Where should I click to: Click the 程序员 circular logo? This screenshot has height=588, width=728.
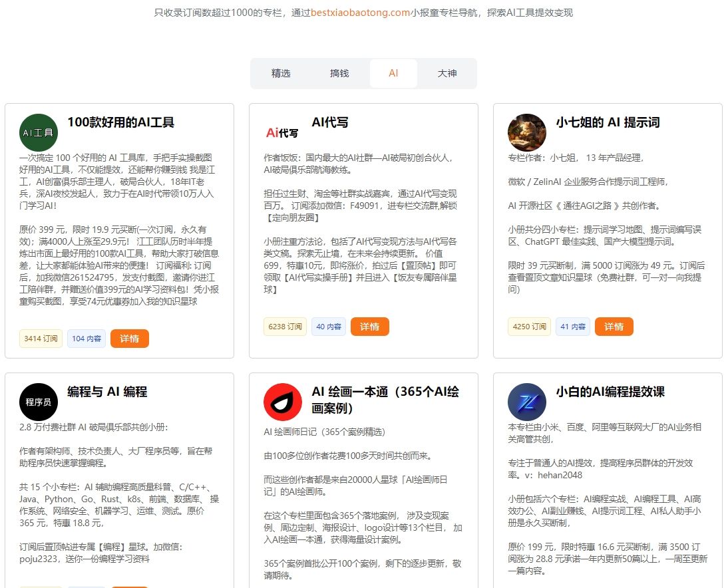click(x=38, y=402)
